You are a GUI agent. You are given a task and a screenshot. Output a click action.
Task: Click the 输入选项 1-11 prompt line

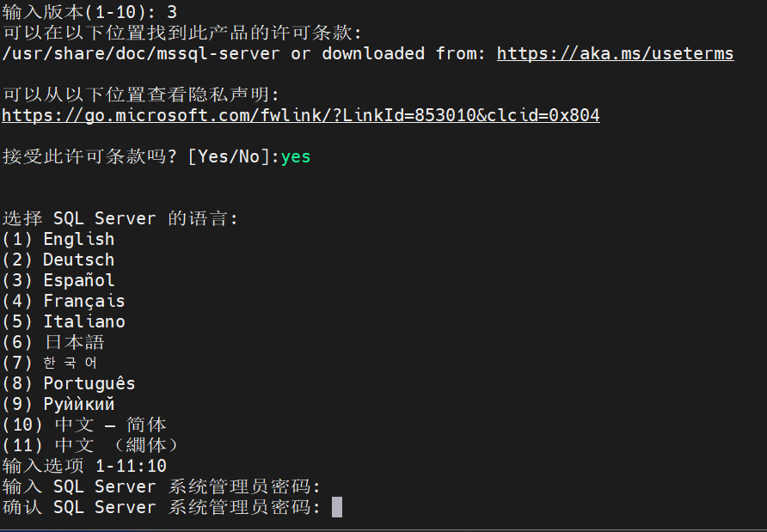pyautogui.click(x=84, y=466)
